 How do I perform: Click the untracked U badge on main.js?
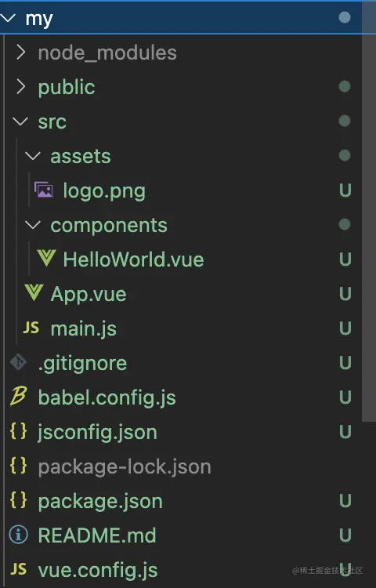coord(345,328)
